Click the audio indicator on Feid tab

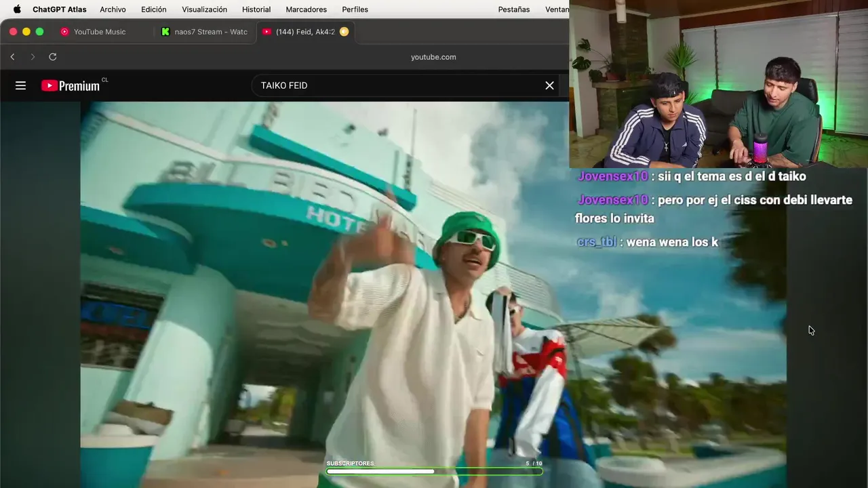click(344, 32)
